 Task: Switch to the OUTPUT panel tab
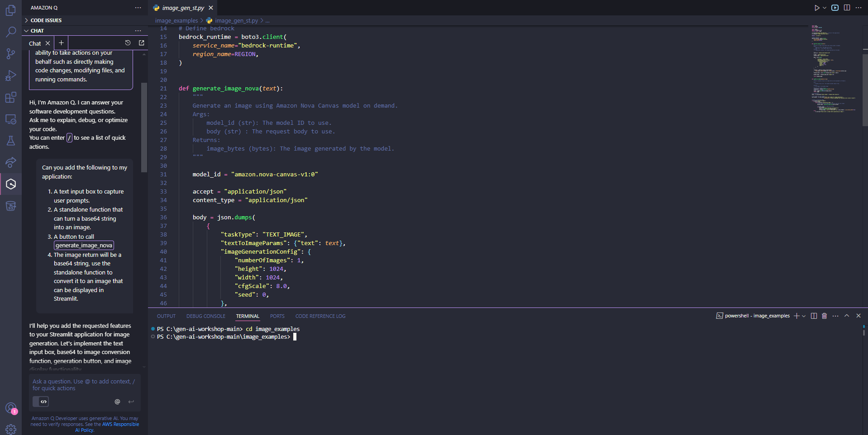point(166,316)
